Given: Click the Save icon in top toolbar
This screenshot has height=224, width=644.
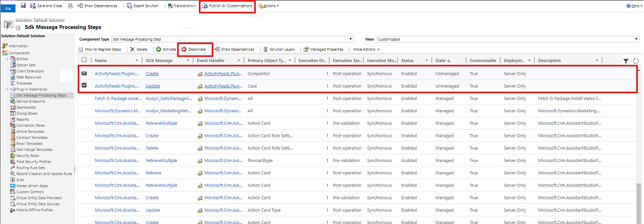Looking at the screenshot, I should [23, 6].
